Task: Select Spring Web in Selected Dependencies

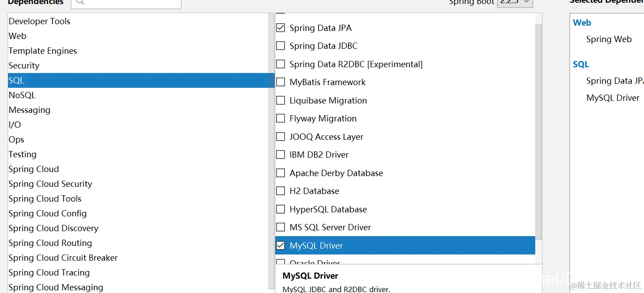Action: [609, 39]
